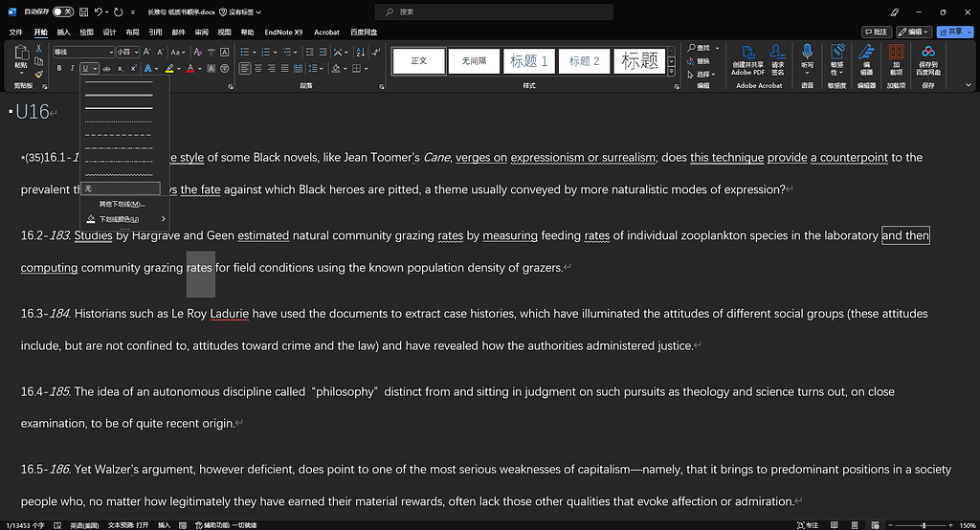Expand the styles gallery more arrow
The width and height of the screenshot is (980, 530).
point(672,73)
